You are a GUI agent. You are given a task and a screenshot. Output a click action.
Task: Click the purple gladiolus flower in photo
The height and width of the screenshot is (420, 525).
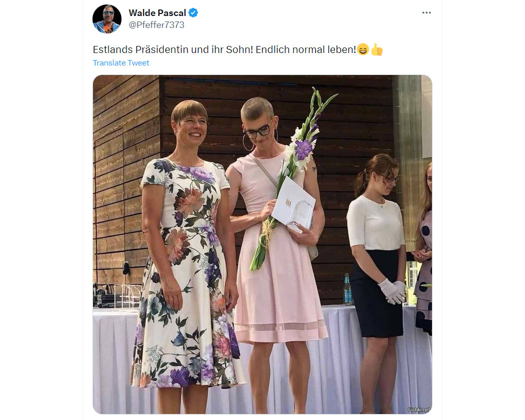[303, 149]
